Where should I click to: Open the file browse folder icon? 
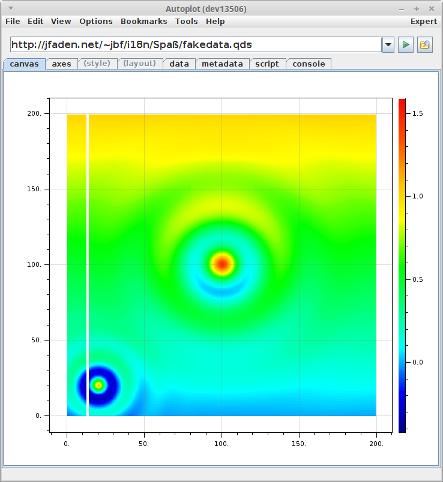pos(425,45)
